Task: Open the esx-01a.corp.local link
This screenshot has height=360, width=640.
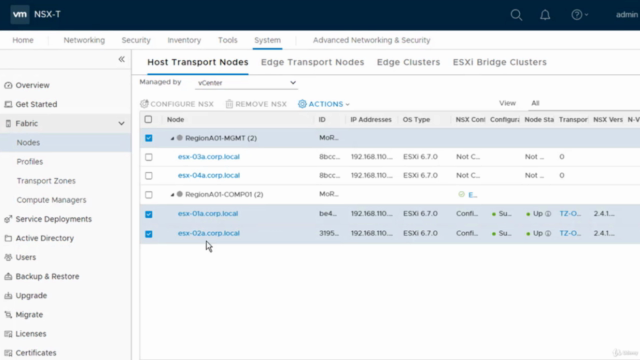Action: click(x=208, y=213)
